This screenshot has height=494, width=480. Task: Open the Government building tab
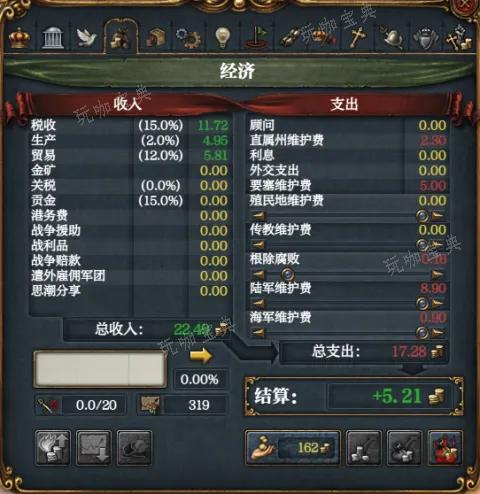click(53, 37)
